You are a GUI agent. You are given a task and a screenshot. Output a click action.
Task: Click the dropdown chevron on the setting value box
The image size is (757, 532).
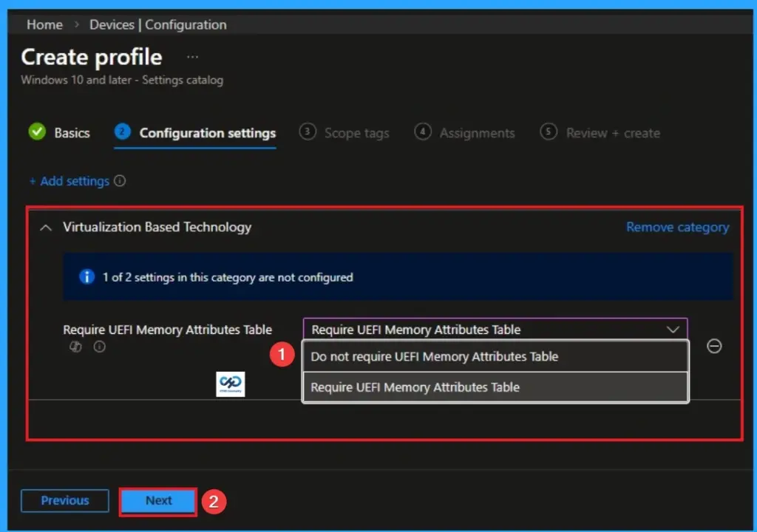(673, 329)
